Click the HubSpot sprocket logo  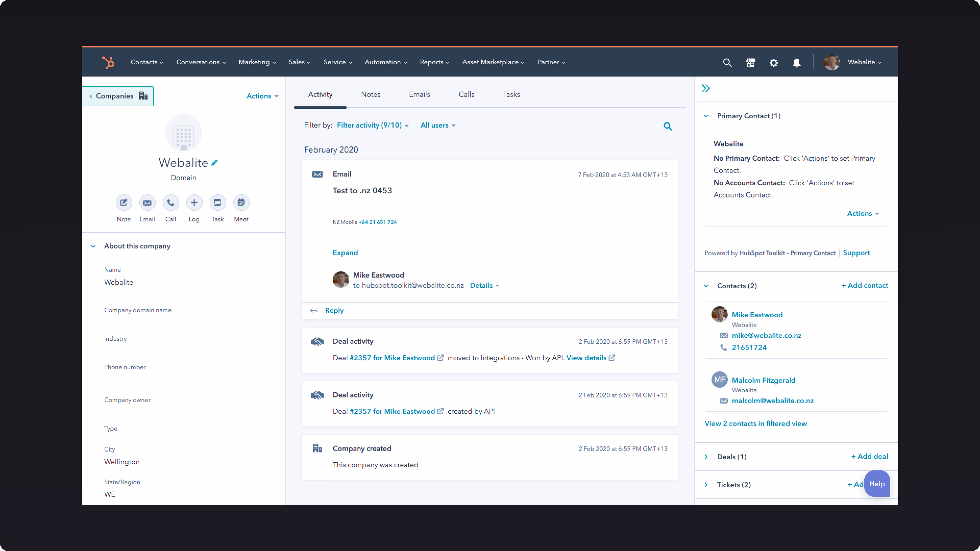[x=108, y=62]
